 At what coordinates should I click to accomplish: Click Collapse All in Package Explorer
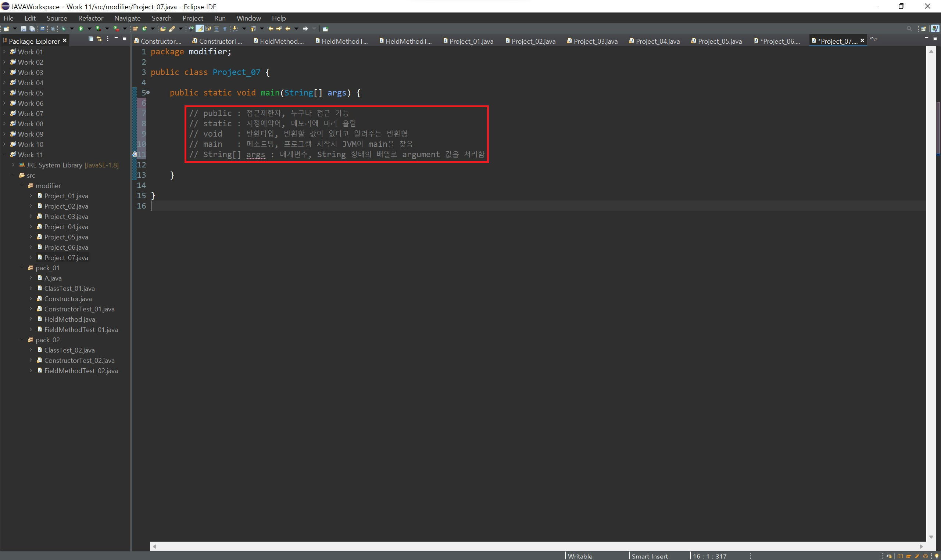tap(91, 39)
